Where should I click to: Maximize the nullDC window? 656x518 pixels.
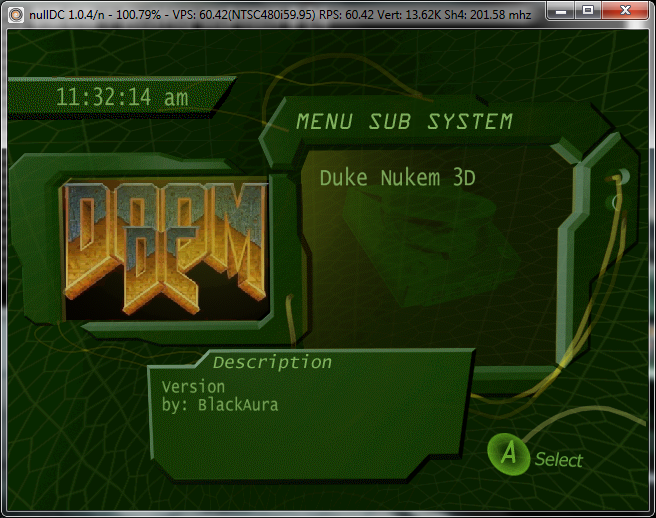point(588,11)
